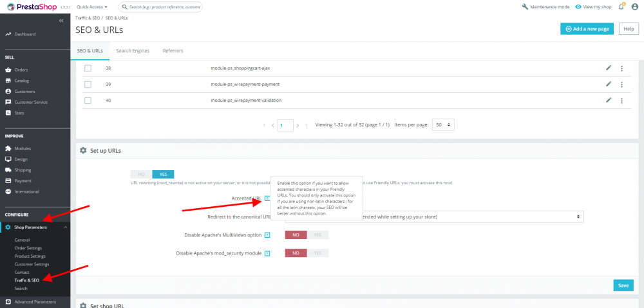Open Order Settings submenu item

(28, 248)
